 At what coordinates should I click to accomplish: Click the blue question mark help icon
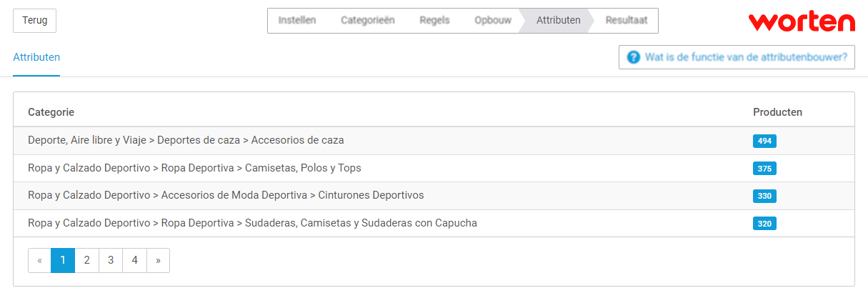(x=633, y=57)
